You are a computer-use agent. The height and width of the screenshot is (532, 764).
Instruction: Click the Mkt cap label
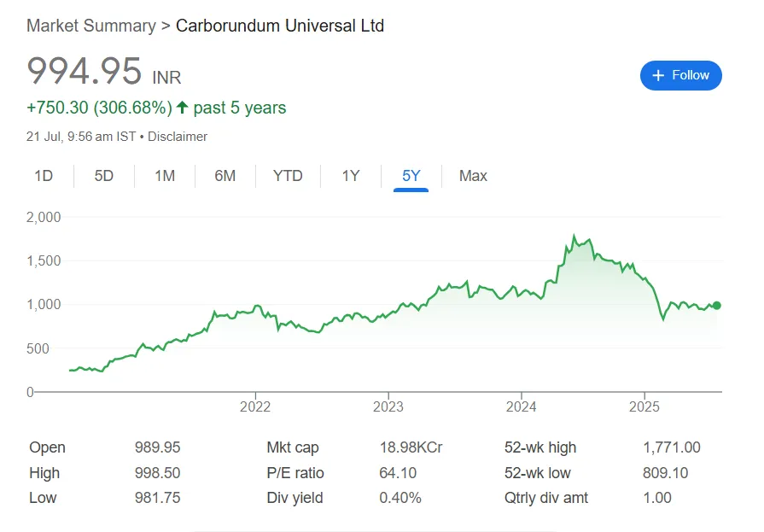[292, 447]
